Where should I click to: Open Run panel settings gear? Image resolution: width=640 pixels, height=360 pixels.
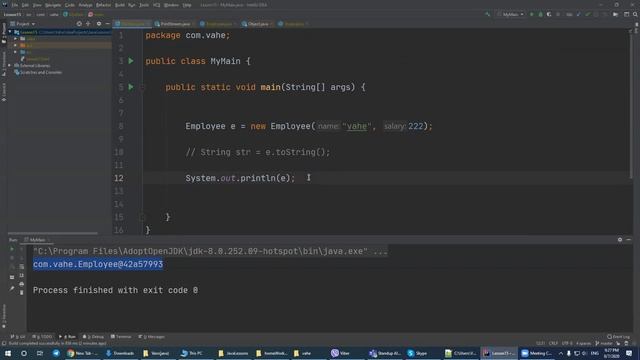620,240
